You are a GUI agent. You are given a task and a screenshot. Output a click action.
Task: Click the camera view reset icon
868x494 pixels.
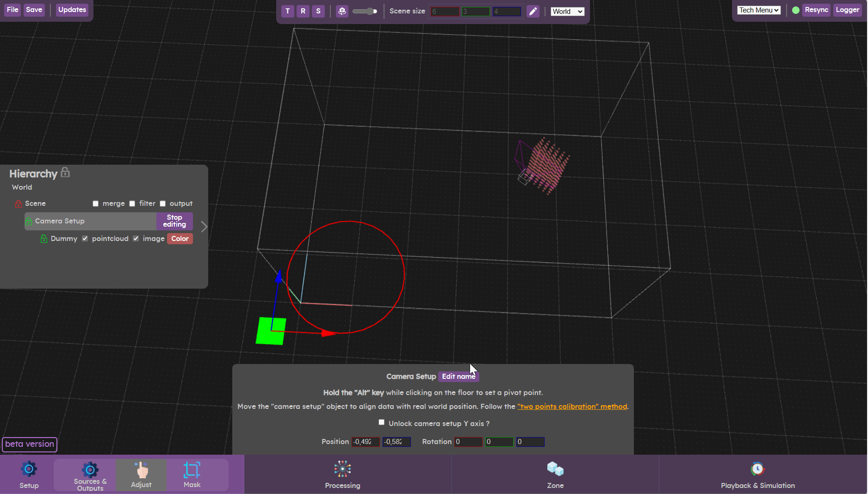click(x=342, y=11)
